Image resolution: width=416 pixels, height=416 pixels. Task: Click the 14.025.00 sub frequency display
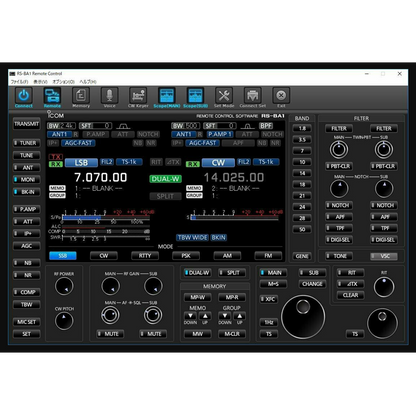click(234, 177)
